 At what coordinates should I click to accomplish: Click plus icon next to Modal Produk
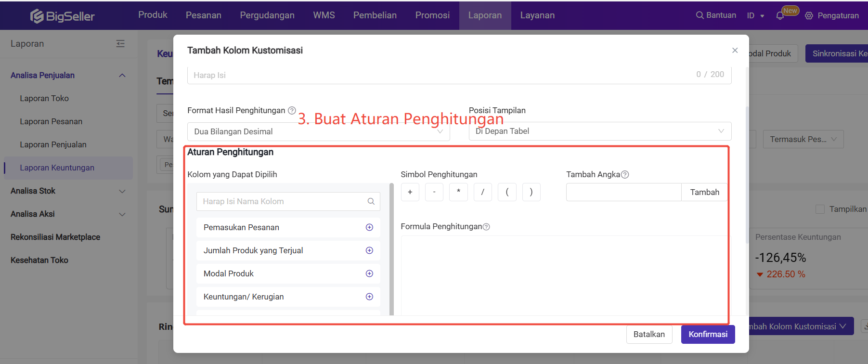(369, 273)
